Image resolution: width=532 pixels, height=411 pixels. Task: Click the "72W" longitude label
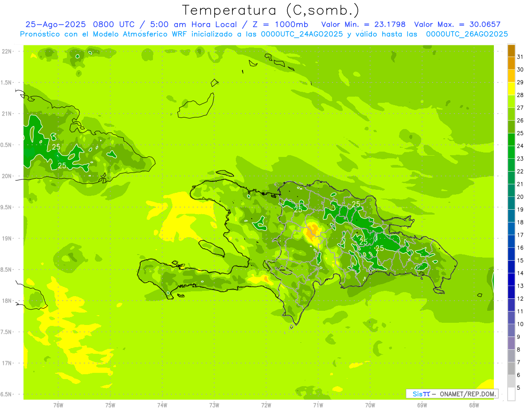266,405
